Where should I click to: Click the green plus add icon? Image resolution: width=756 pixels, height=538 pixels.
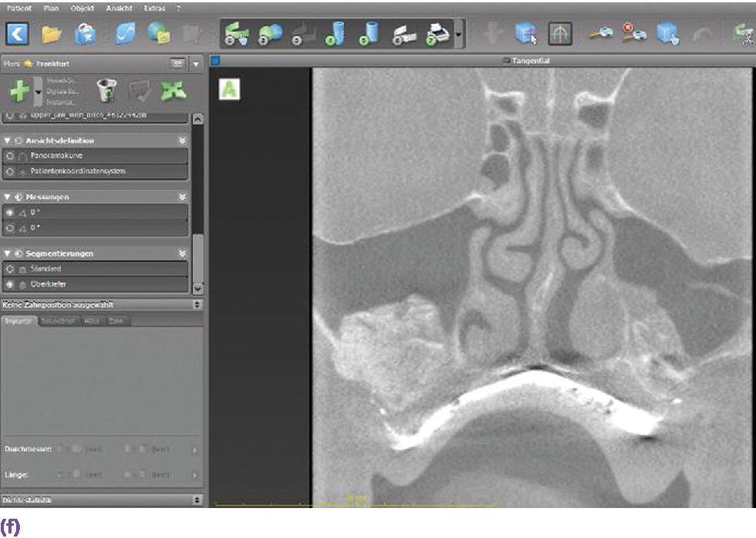[x=20, y=91]
